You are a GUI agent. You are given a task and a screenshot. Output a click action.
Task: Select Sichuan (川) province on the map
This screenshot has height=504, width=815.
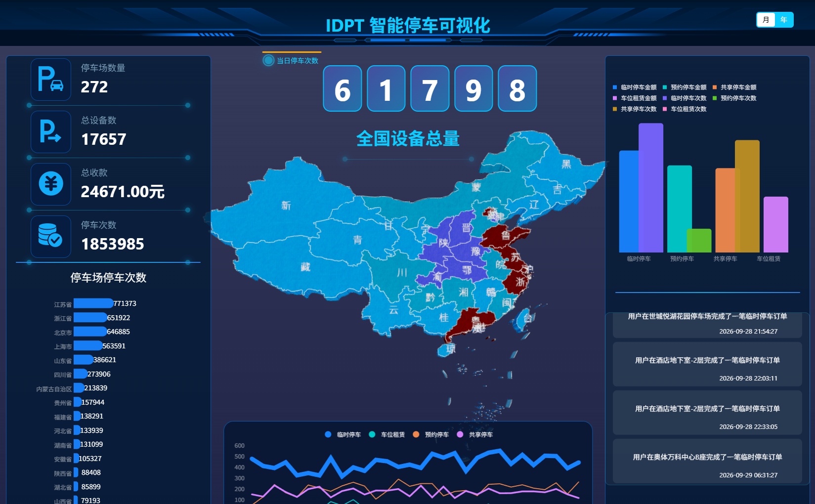click(401, 273)
